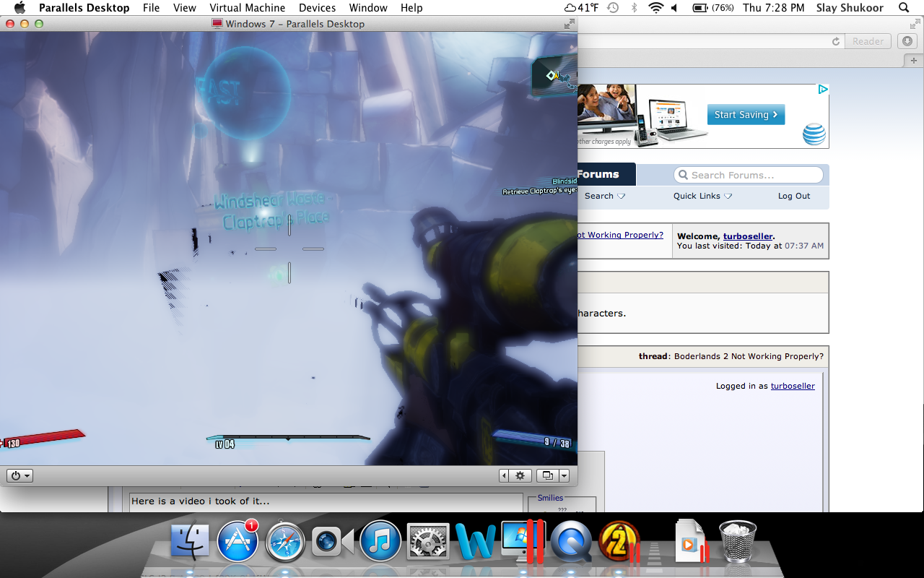Image resolution: width=924 pixels, height=578 pixels.
Task: Open AdChoices icon on AT&T ad
Action: (823, 90)
